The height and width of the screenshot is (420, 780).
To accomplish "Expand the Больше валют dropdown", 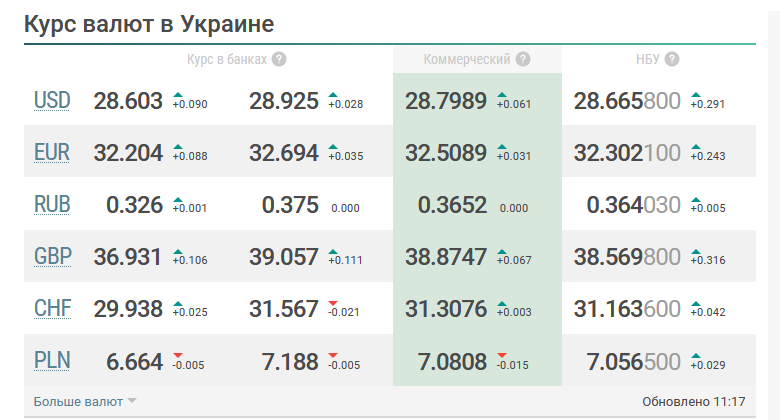I will (85, 402).
